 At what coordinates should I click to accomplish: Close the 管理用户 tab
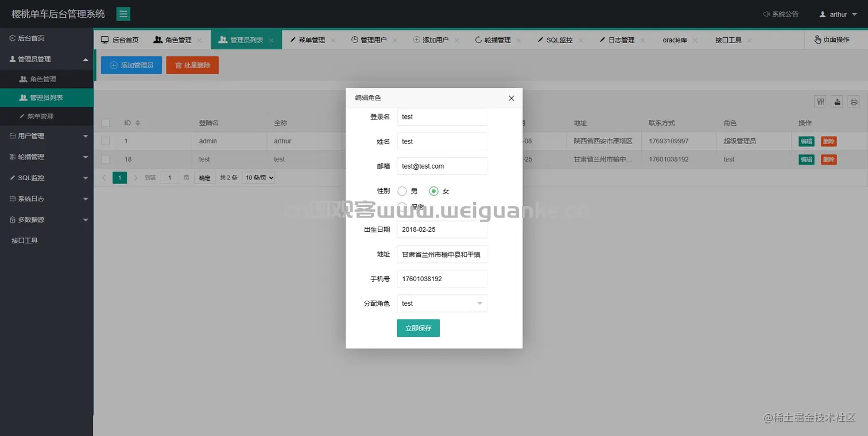coord(394,40)
